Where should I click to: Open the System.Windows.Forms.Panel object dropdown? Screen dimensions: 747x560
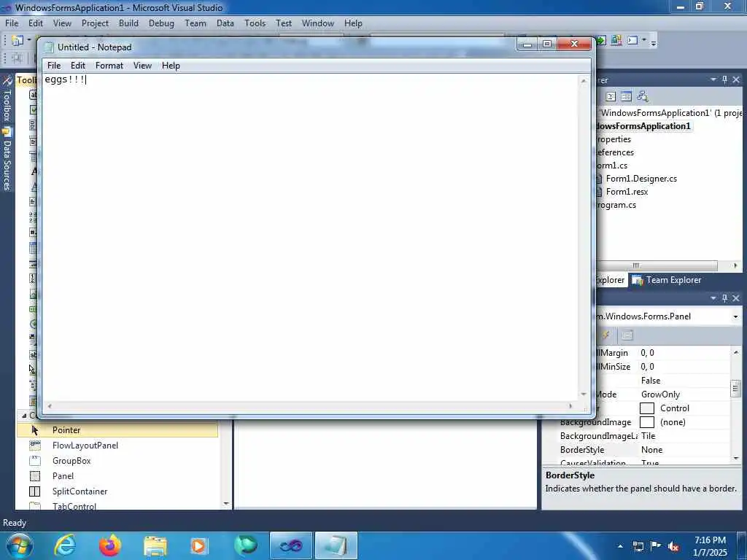pos(735,316)
